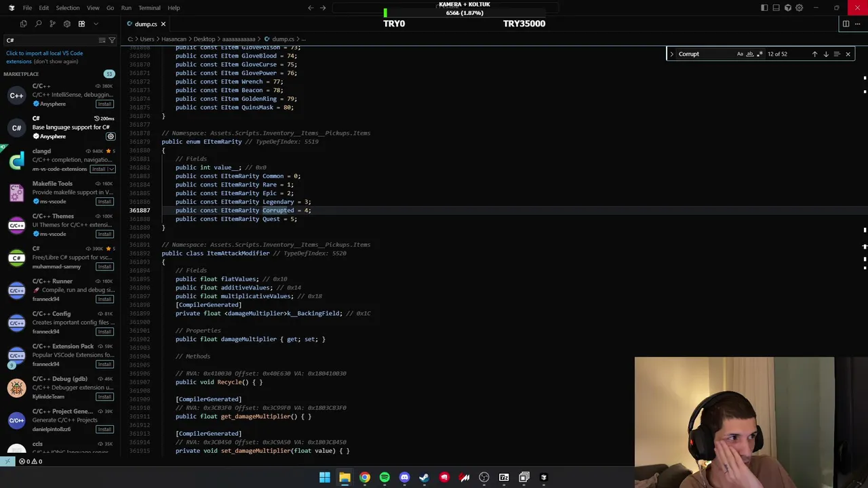Open the Edit menu
The height and width of the screenshot is (488, 868).
(43, 7)
